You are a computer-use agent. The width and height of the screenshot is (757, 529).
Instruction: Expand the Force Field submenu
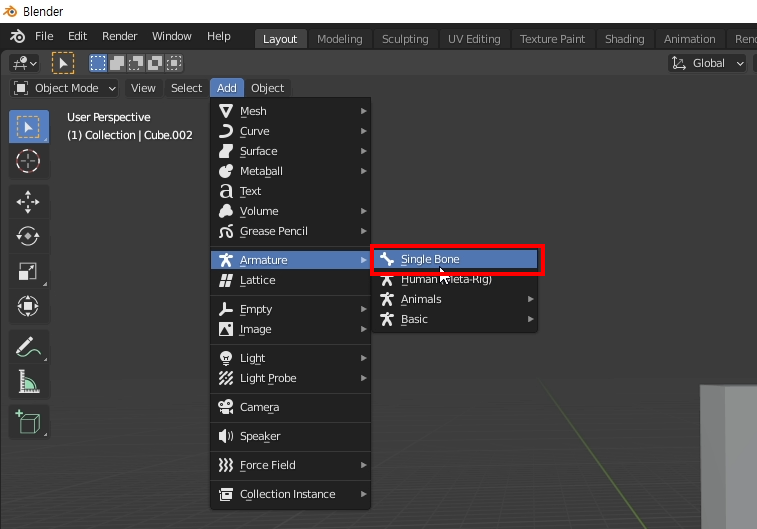click(x=291, y=465)
